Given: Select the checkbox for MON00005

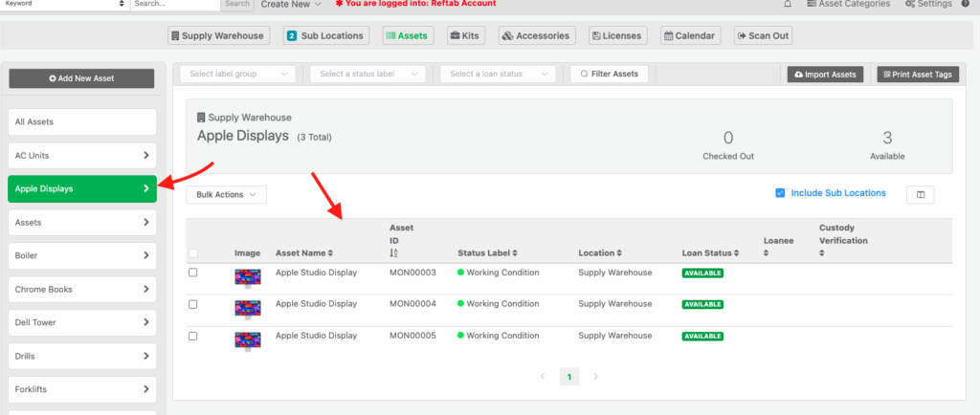Looking at the screenshot, I should click(x=193, y=336).
